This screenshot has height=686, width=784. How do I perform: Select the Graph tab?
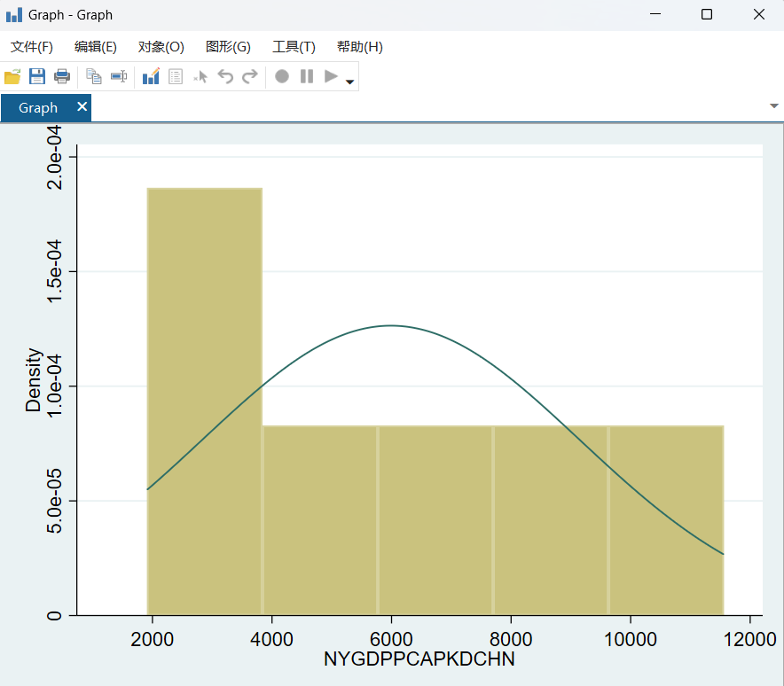pos(38,108)
